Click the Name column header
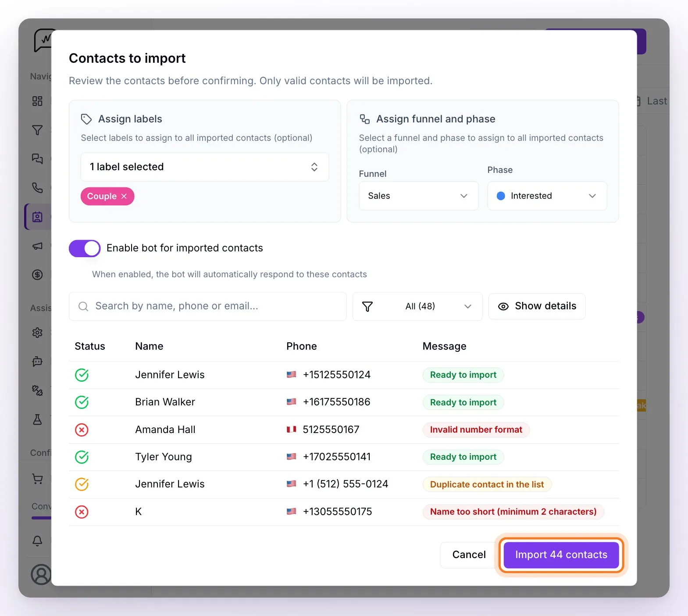Image resolution: width=688 pixels, height=616 pixels. 149,346
